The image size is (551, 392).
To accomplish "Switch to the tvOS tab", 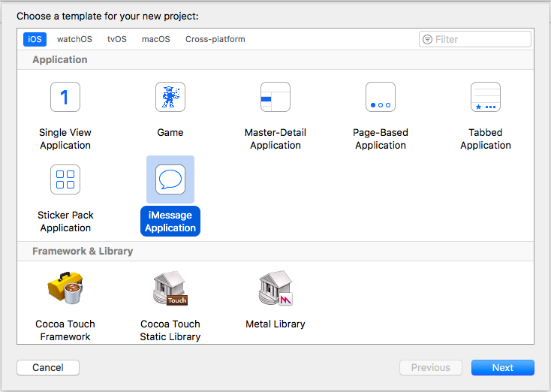I will click(x=117, y=39).
